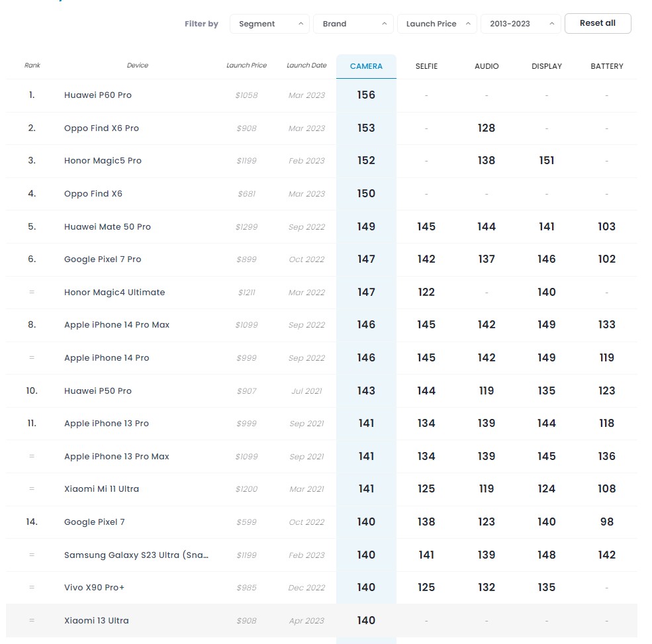Click the Rank column header

(32, 66)
